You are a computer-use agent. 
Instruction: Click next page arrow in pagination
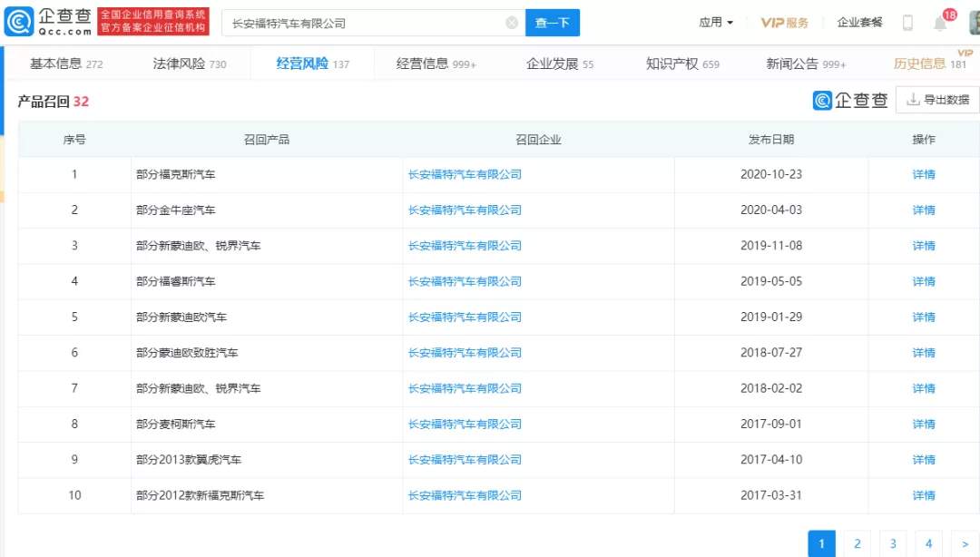click(965, 543)
